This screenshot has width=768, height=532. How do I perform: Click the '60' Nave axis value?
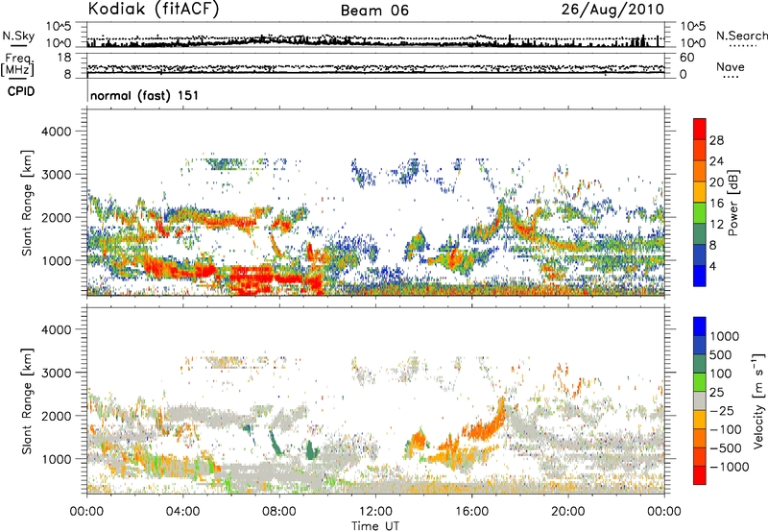point(686,58)
